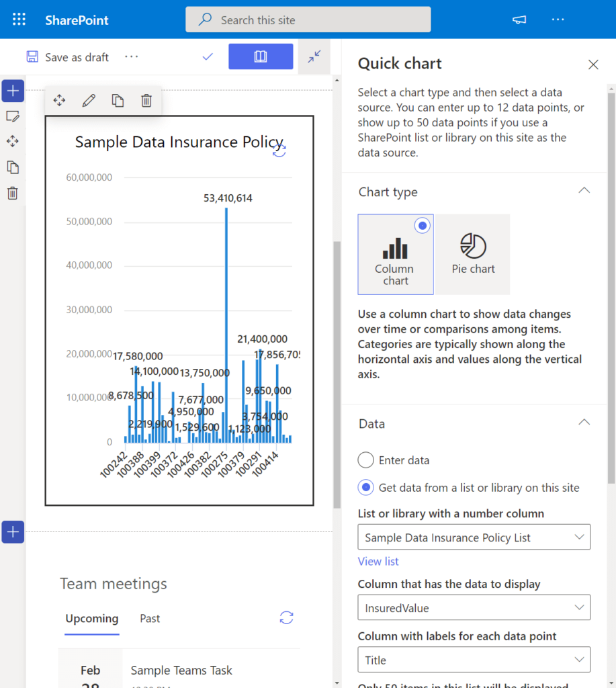Add a section with the lower plus button
The width and height of the screenshot is (616, 688).
[13, 532]
